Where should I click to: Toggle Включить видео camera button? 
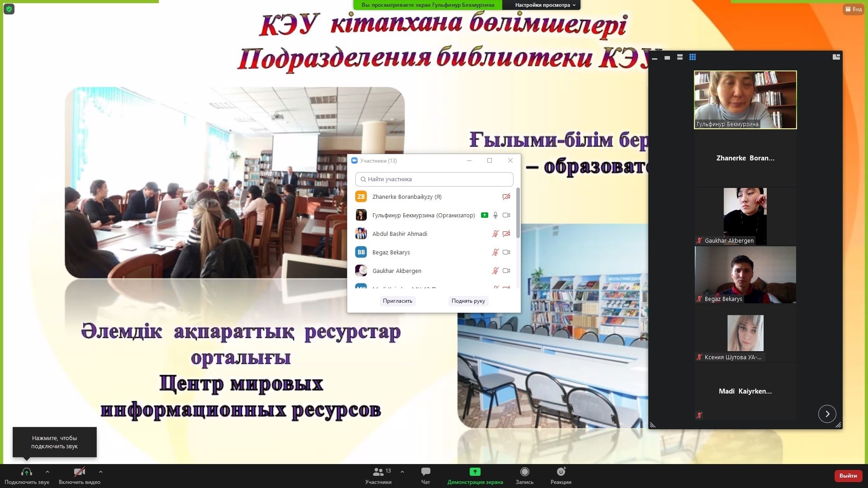80,472
